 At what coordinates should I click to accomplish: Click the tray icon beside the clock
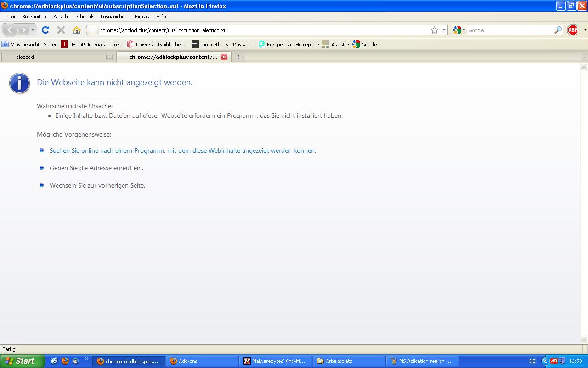[x=562, y=361]
